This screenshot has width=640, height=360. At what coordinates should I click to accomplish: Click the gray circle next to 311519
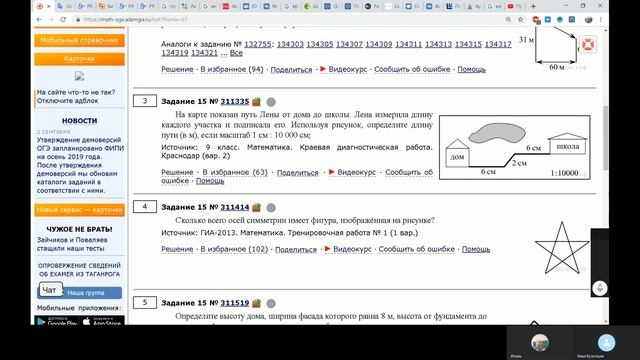click(x=271, y=303)
